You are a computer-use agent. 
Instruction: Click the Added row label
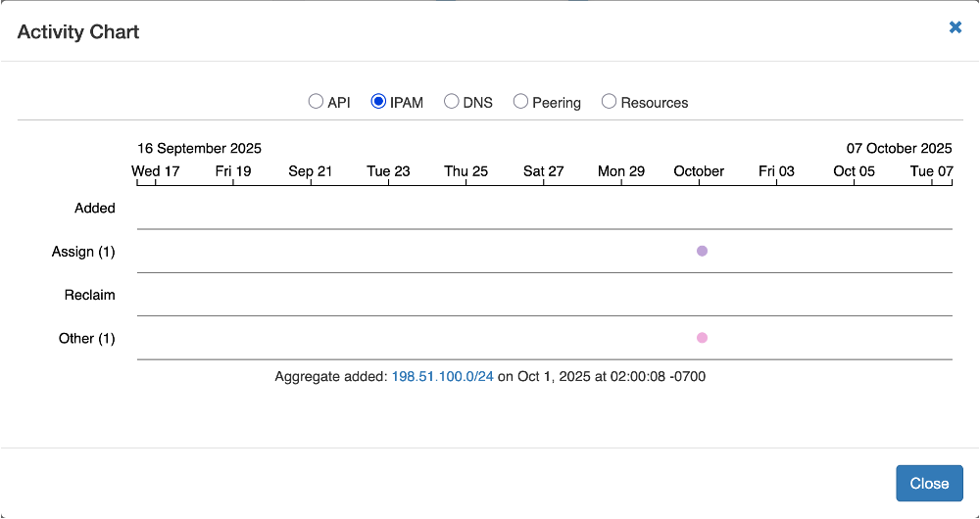95,208
